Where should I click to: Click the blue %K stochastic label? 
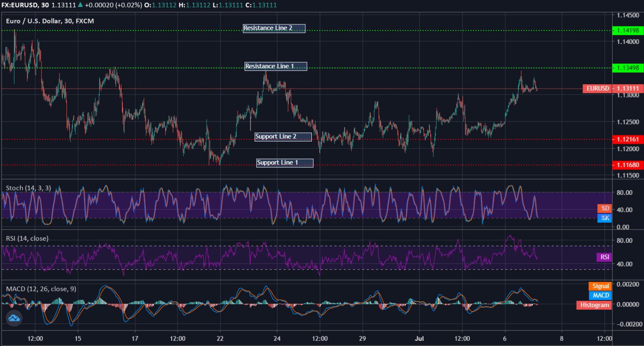click(605, 218)
